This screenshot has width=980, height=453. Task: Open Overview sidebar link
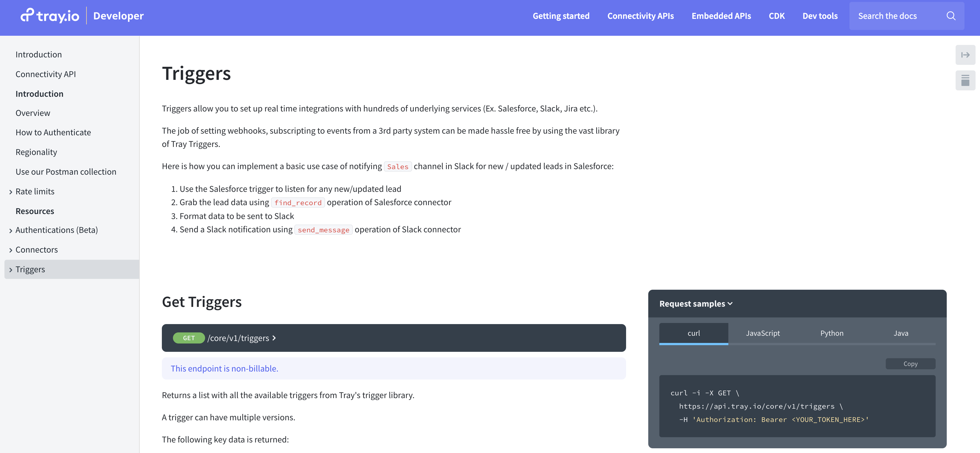(33, 113)
